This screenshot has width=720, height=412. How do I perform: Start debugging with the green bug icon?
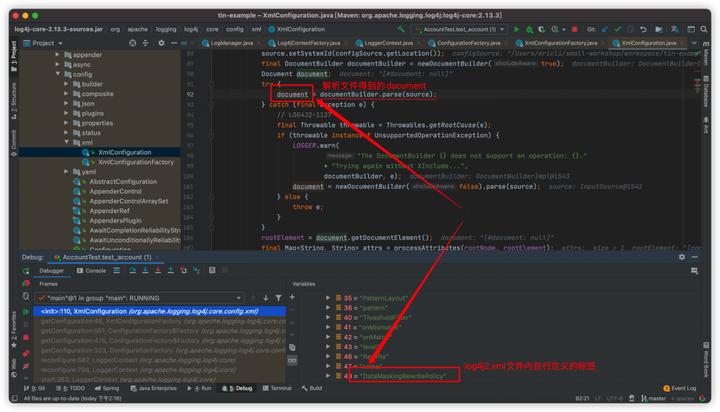click(x=529, y=29)
